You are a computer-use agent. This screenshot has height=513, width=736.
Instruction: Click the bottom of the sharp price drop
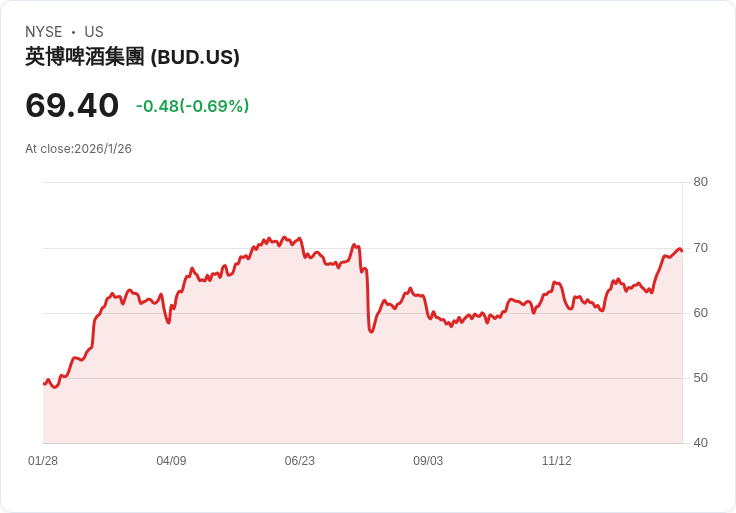(371, 331)
